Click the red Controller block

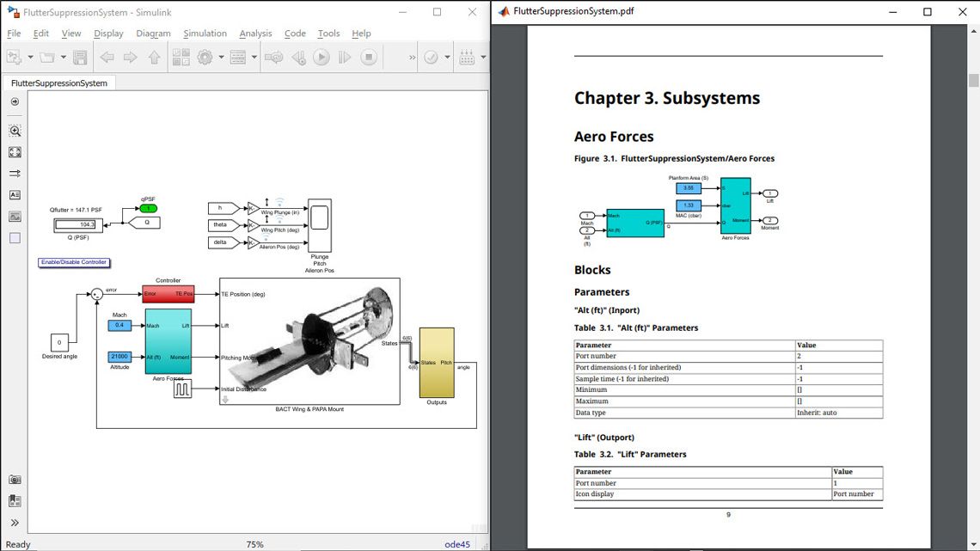pyautogui.click(x=168, y=294)
